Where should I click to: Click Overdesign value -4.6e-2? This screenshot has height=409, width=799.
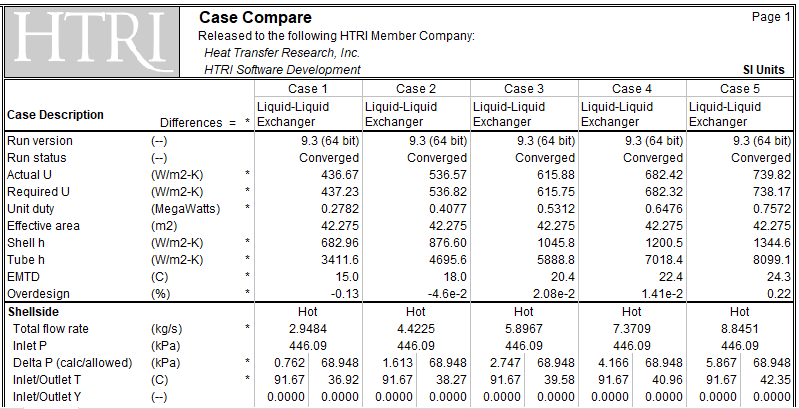445,294
